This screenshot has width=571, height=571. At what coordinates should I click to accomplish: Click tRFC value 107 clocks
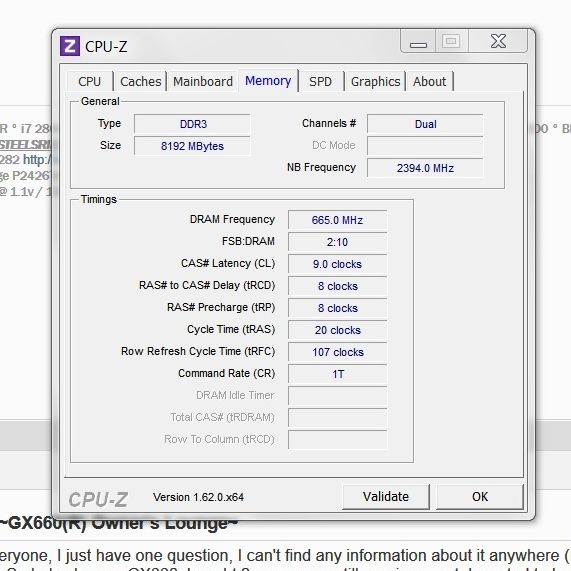click(x=337, y=352)
